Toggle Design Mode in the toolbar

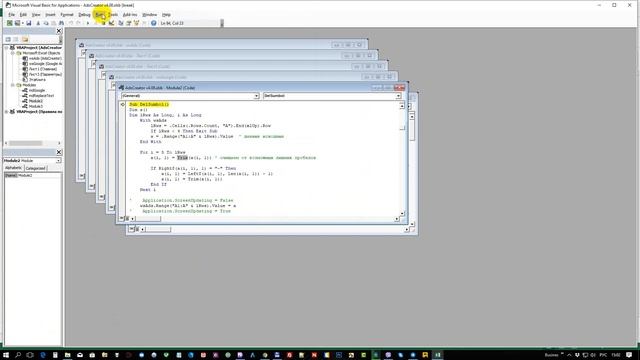[111, 23]
